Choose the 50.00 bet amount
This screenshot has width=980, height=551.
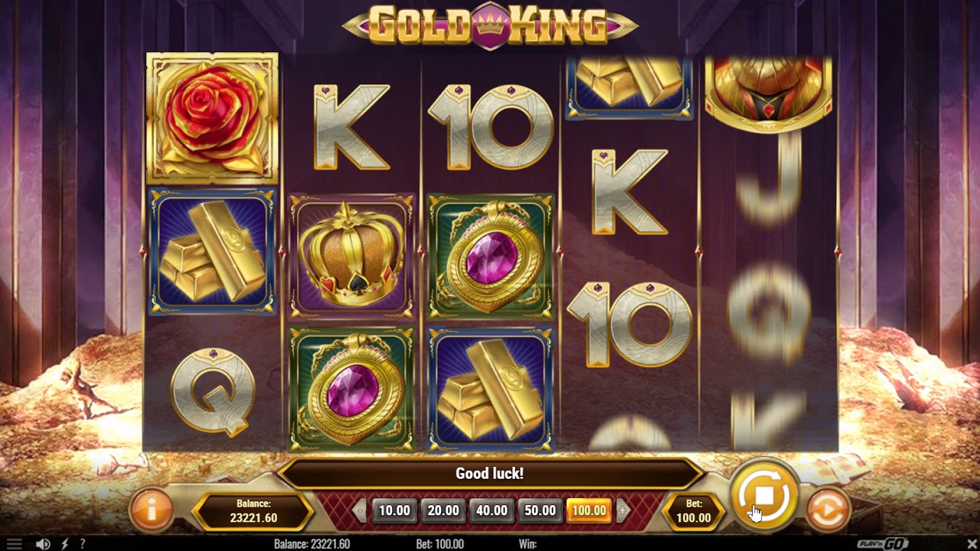(x=540, y=510)
